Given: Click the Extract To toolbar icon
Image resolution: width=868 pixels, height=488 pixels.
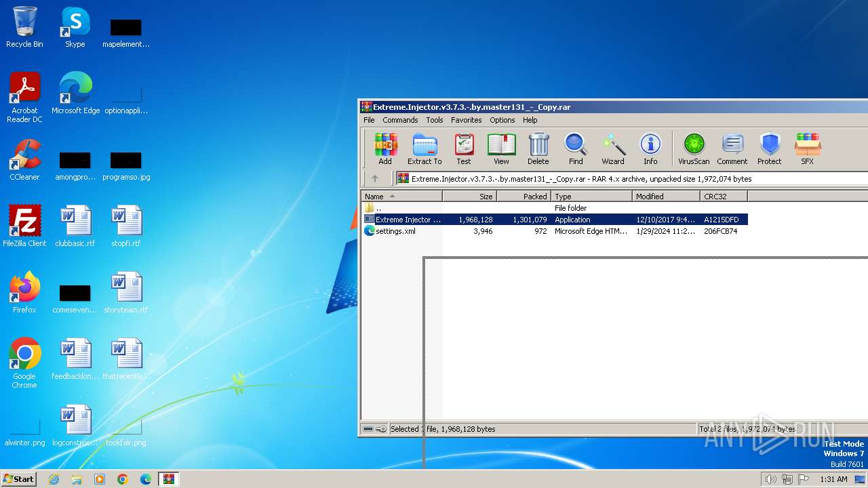Looking at the screenshot, I should point(425,149).
